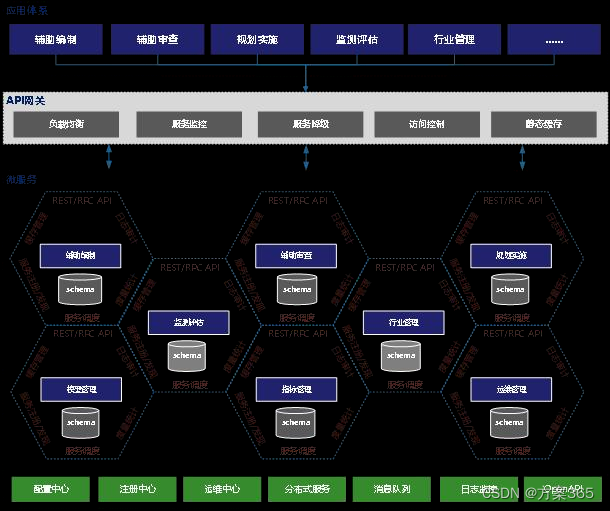
Task: Select the schema database below 行业管理 microservice
Action: (x=401, y=355)
